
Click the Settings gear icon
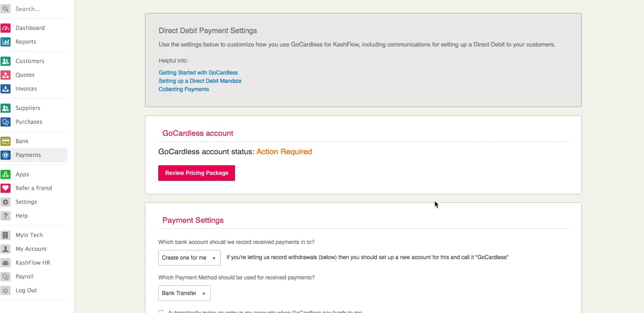(x=6, y=202)
